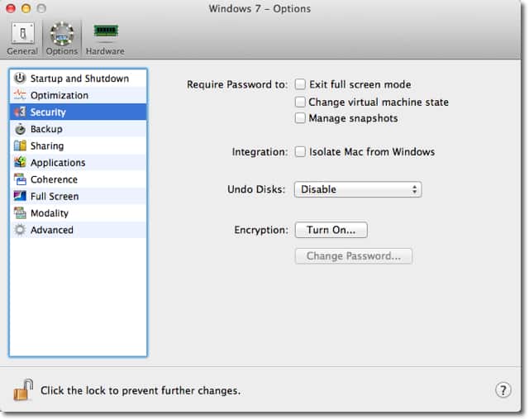
Task: Select the Modality list item
Action: click(x=79, y=213)
